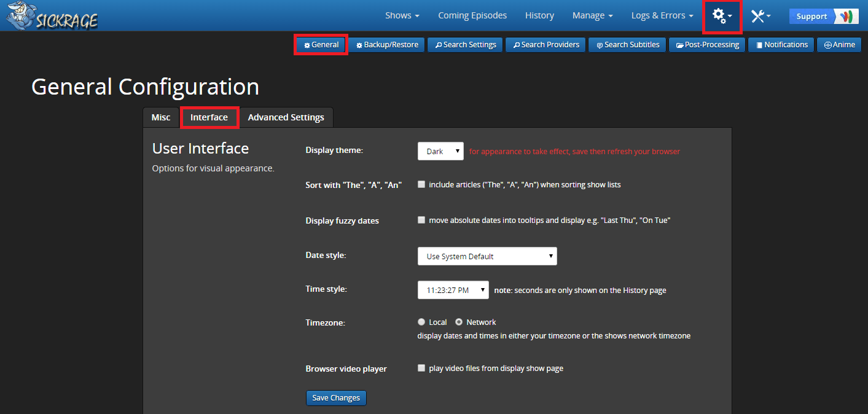Open the wrench tools menu icon
The width and height of the screenshot is (868, 414).
click(760, 16)
